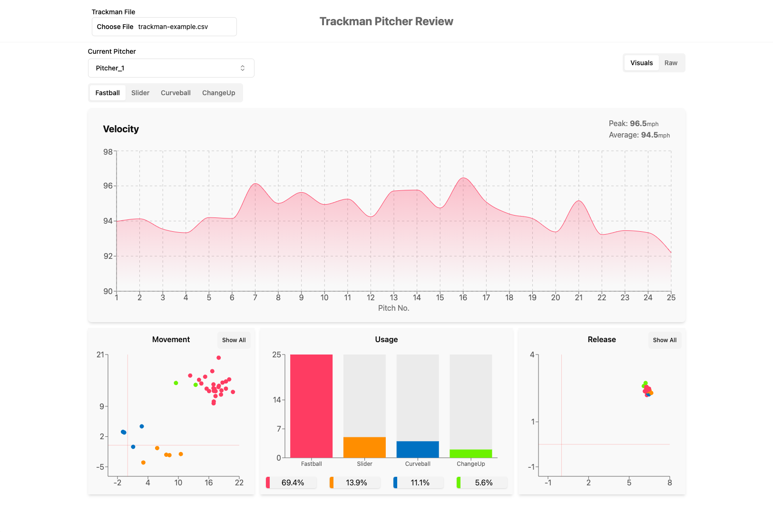This screenshot has height=532, width=773.
Task: Click the red Fastball usage bar
Action: (x=312, y=406)
